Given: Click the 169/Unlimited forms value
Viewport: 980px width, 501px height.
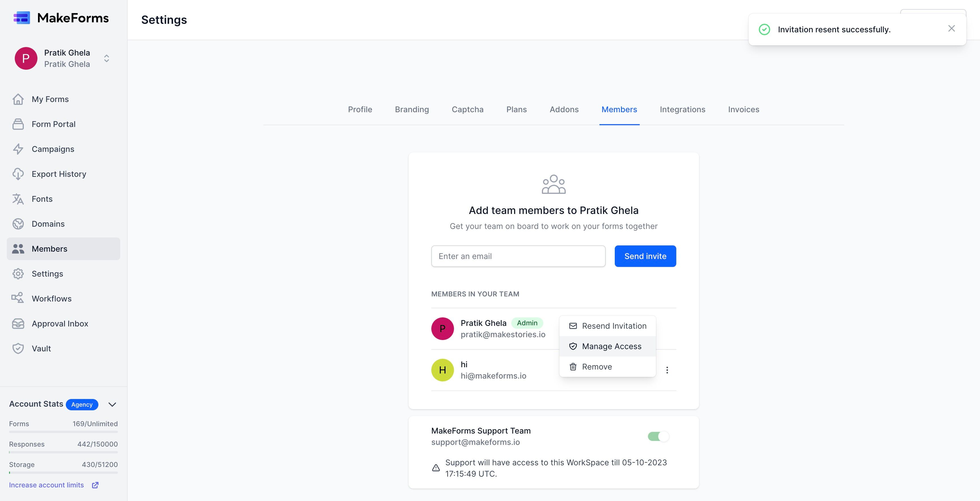Looking at the screenshot, I should (95, 424).
